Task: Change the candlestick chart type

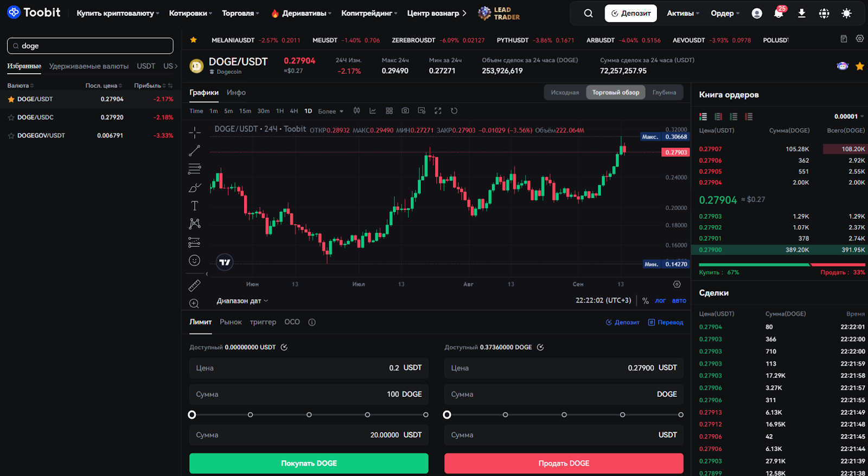Action: 356,111
